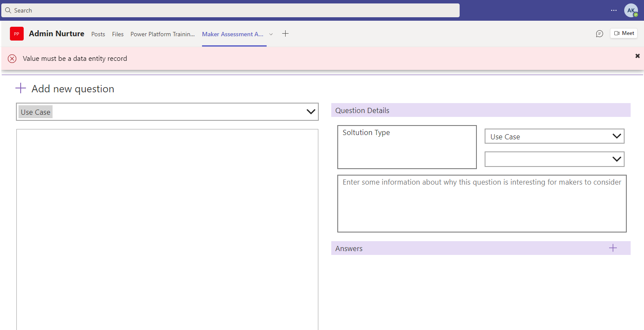Image resolution: width=644 pixels, height=330 pixels.
Task: Open the Use Case question type dropdown
Action: point(311,111)
